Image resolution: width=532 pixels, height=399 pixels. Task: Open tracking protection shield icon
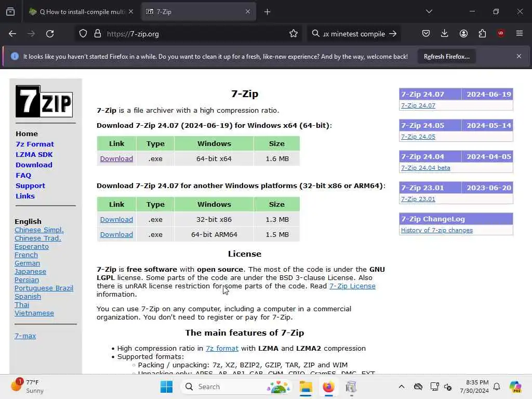(83, 34)
